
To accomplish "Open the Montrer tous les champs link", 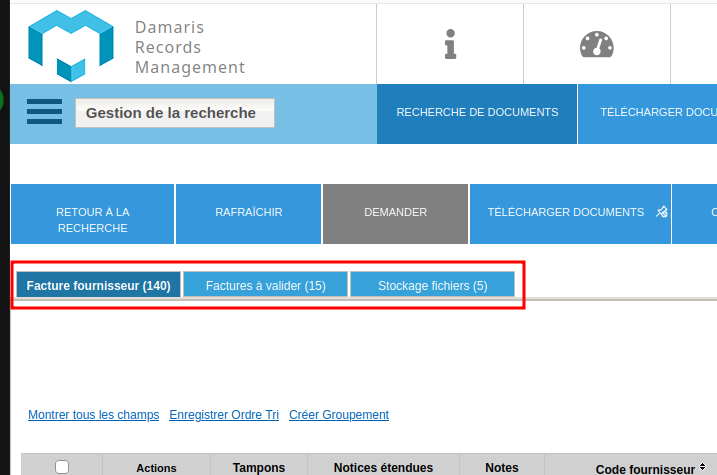I will (x=94, y=415).
